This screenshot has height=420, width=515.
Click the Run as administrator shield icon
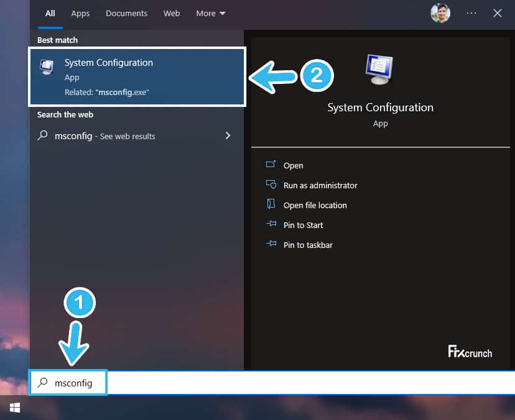(x=271, y=184)
